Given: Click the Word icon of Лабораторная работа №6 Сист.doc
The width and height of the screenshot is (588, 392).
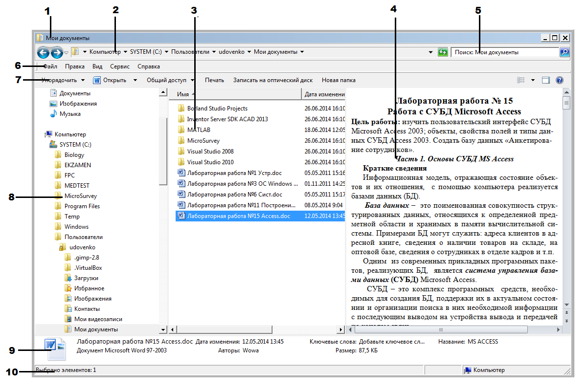Looking at the screenshot, I should coord(181,194).
